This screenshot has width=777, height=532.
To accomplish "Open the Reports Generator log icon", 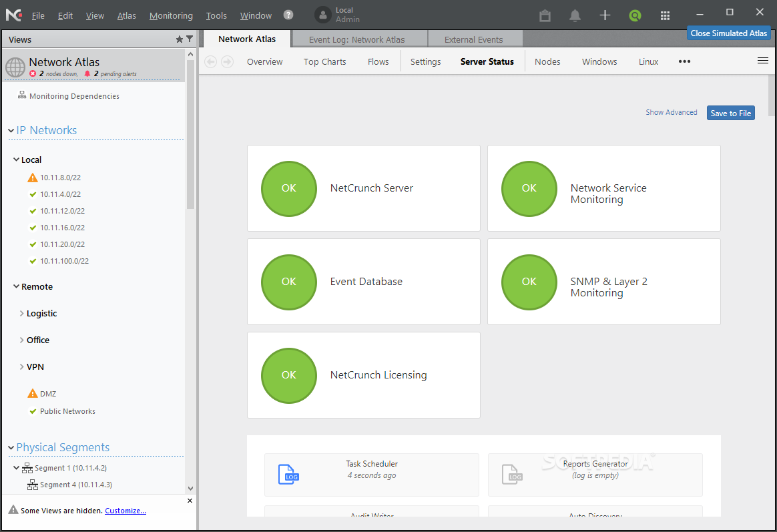I will click(512, 474).
